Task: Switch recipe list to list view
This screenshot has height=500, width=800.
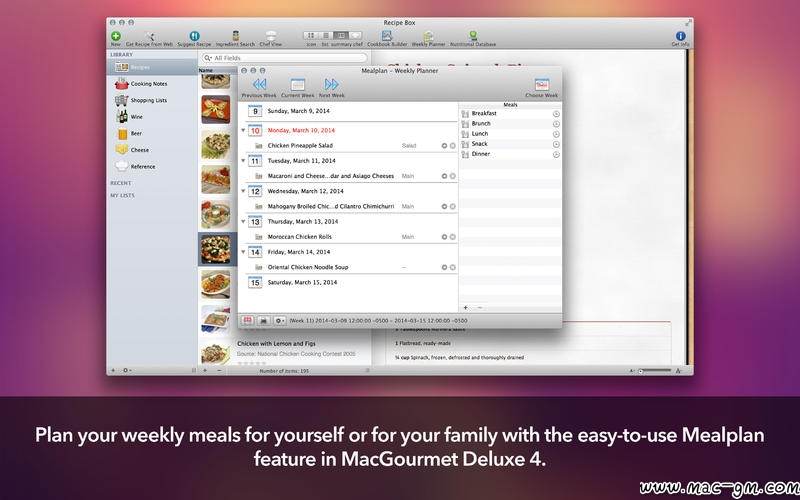Action: pos(326,36)
